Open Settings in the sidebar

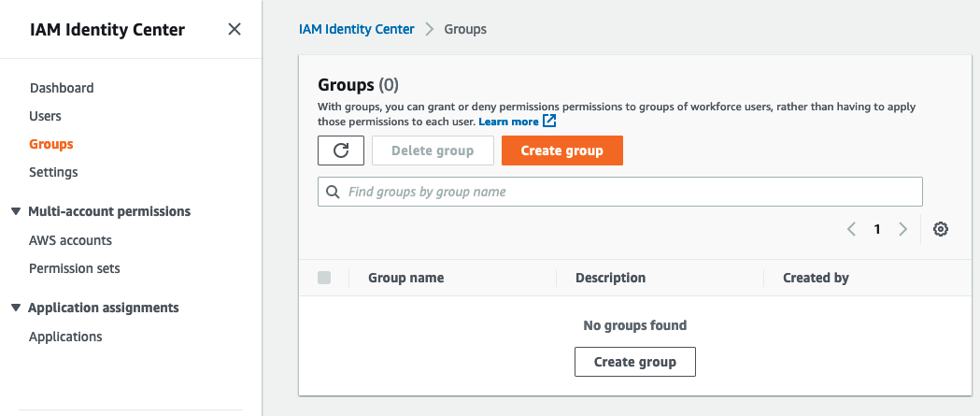click(x=53, y=172)
